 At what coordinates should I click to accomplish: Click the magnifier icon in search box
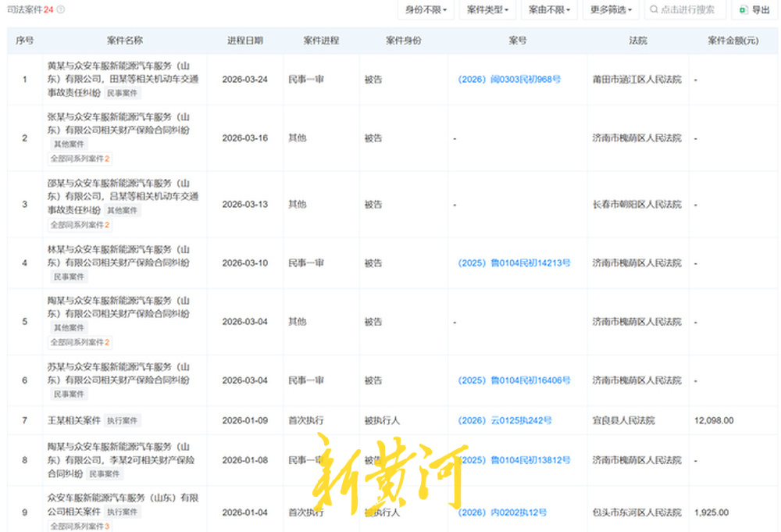click(653, 10)
